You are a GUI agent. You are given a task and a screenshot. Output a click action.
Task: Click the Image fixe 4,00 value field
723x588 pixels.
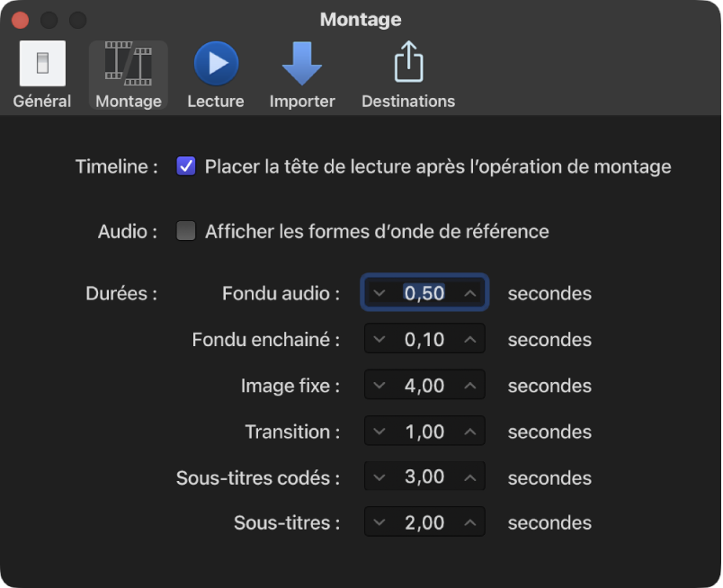pyautogui.click(x=424, y=386)
